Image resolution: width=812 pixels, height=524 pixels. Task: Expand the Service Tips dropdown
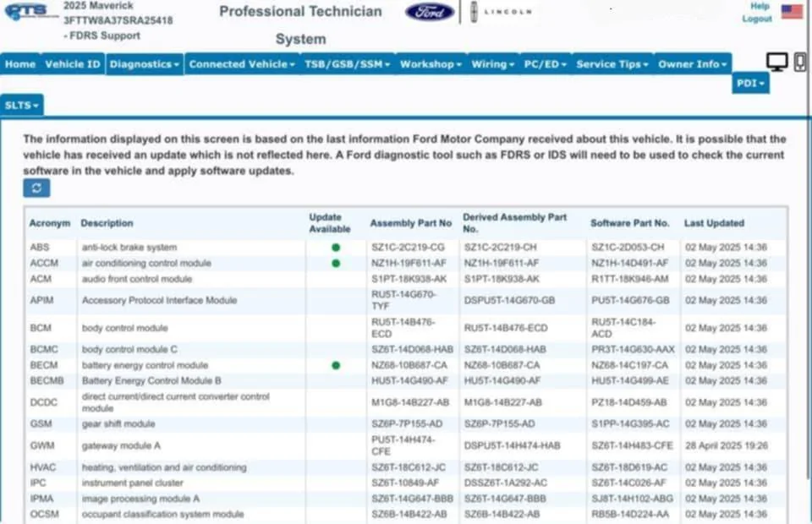pyautogui.click(x=612, y=64)
